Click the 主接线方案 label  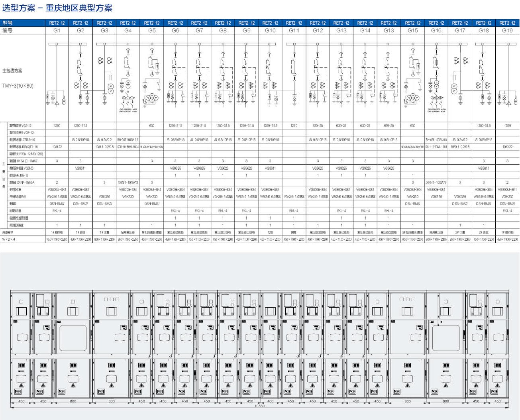13,71
